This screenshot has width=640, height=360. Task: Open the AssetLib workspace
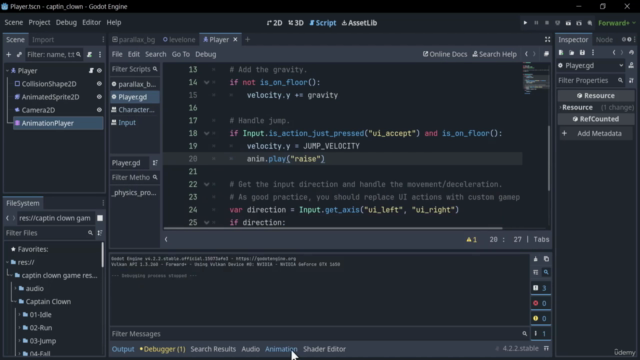(359, 23)
